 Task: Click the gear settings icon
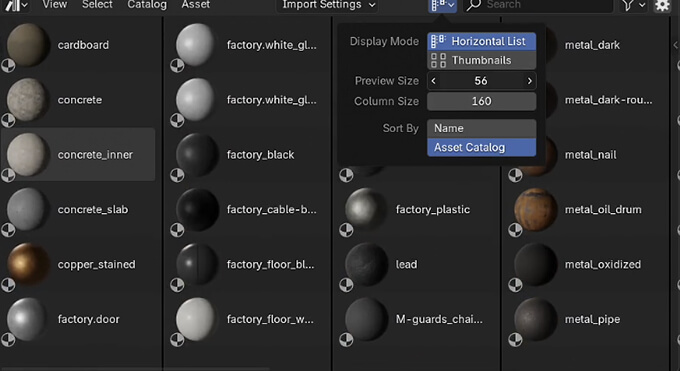[x=662, y=6]
